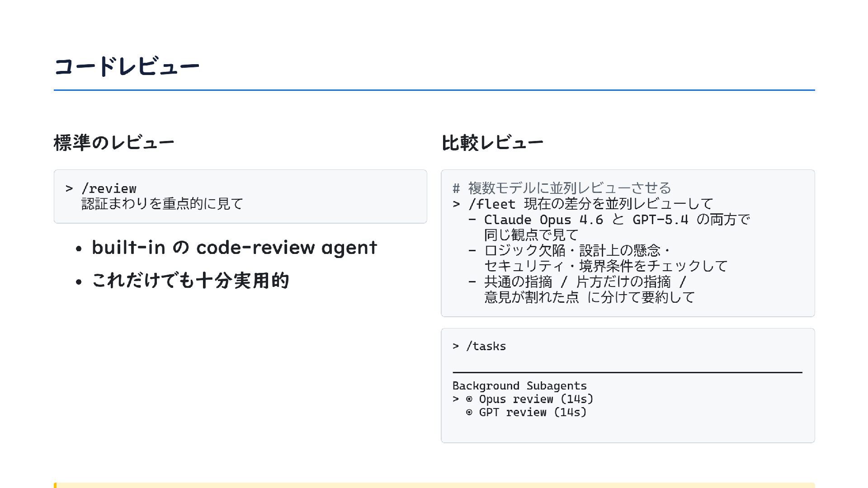Click the prompt arrow before /review

(69, 188)
